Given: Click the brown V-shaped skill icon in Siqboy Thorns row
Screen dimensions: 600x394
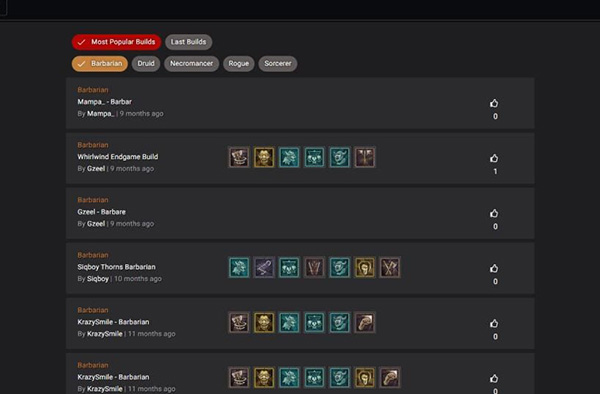Looking at the screenshot, I should [315, 267].
